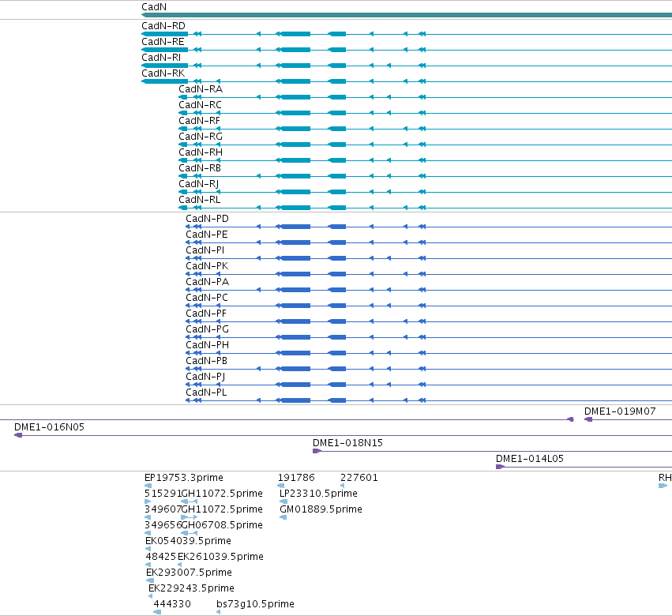The width and height of the screenshot is (672, 616).
Task: Select the CadN-PA protein label
Action: [x=207, y=282]
